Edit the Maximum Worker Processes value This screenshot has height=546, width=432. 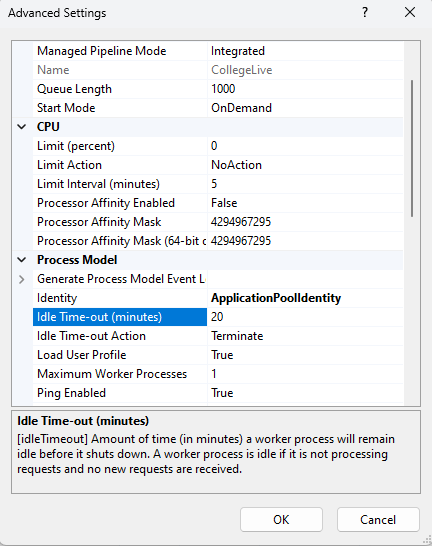[x=305, y=374]
